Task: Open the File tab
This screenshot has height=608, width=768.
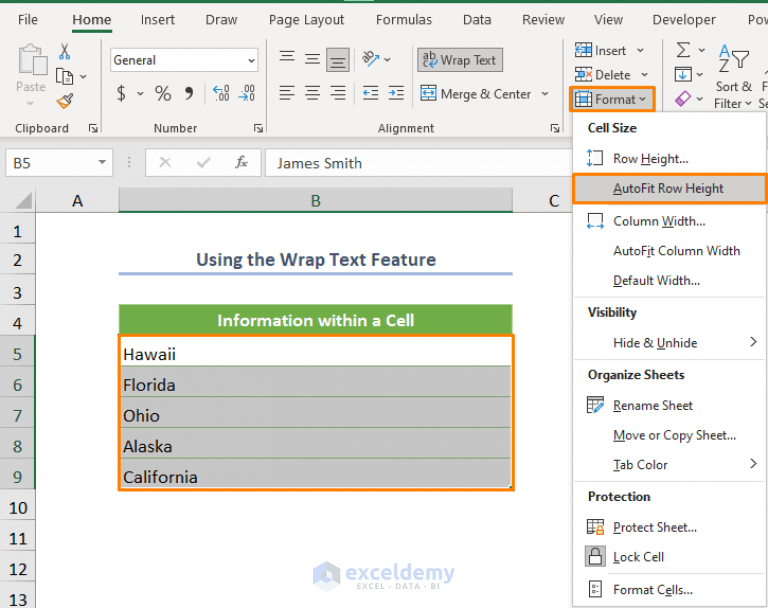Action: point(27,20)
